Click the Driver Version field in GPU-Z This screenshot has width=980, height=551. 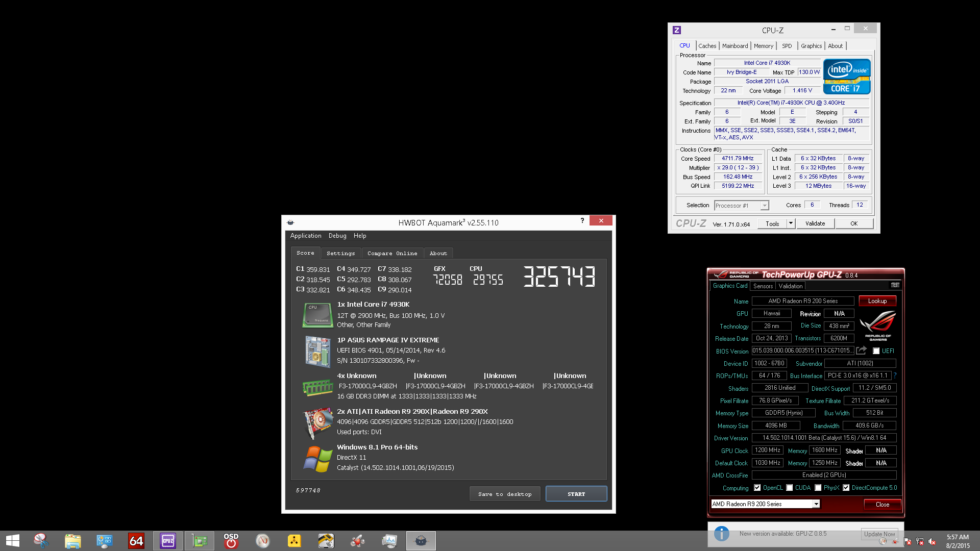pyautogui.click(x=824, y=438)
